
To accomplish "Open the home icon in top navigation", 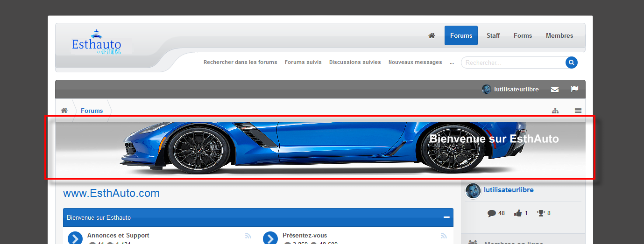I will coord(432,35).
